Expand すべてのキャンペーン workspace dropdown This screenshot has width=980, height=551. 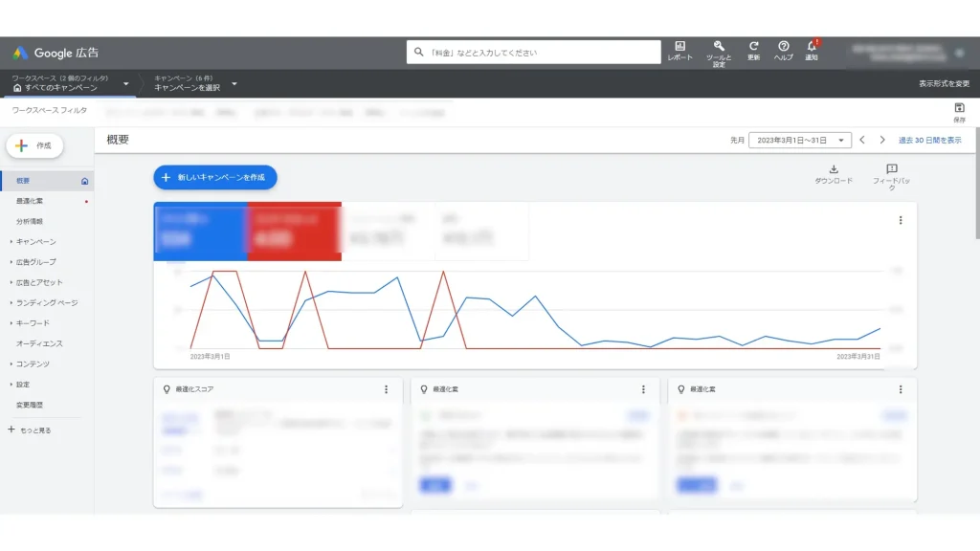tap(125, 83)
